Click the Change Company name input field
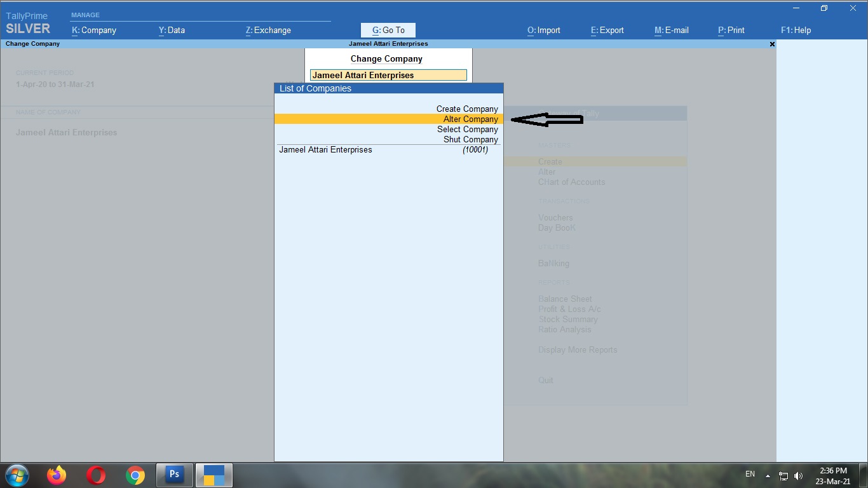868x488 pixels. pos(388,75)
